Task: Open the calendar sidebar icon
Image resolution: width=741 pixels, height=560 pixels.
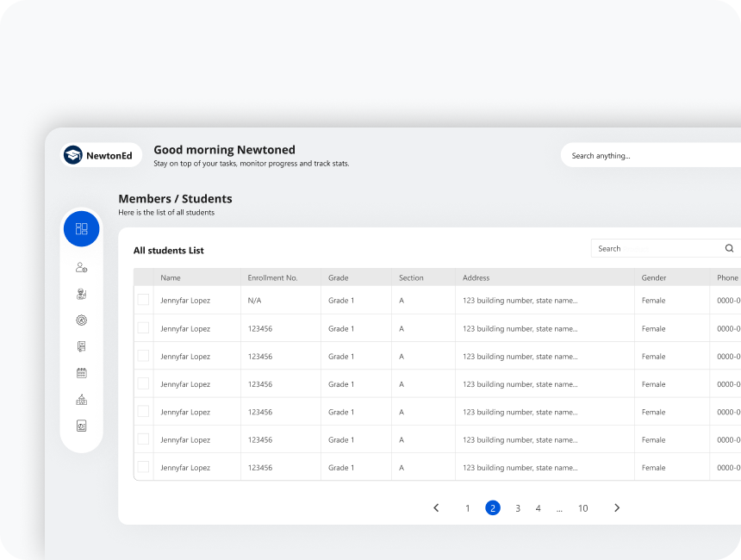Action: point(81,373)
